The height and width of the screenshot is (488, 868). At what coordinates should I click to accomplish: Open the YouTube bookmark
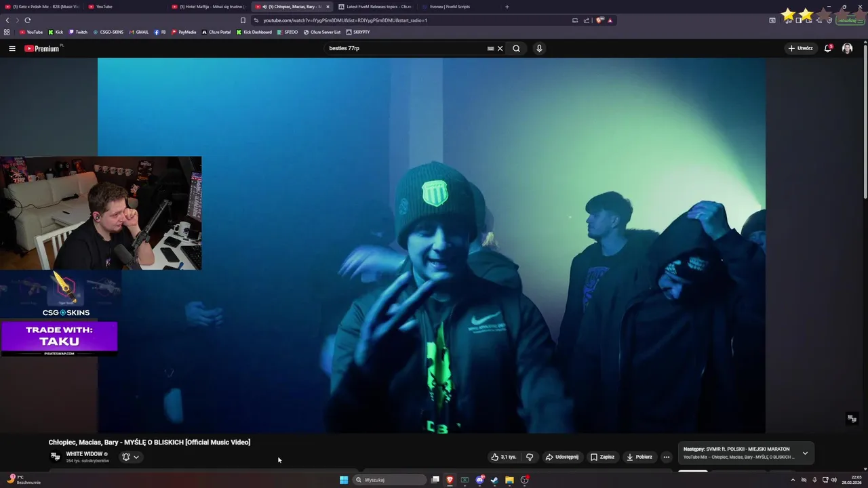pos(31,32)
